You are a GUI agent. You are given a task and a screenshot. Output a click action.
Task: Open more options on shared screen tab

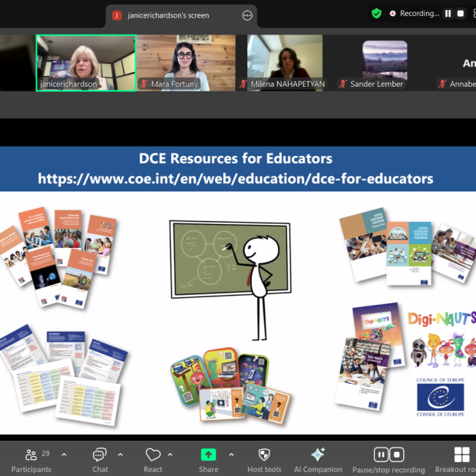[x=247, y=15]
